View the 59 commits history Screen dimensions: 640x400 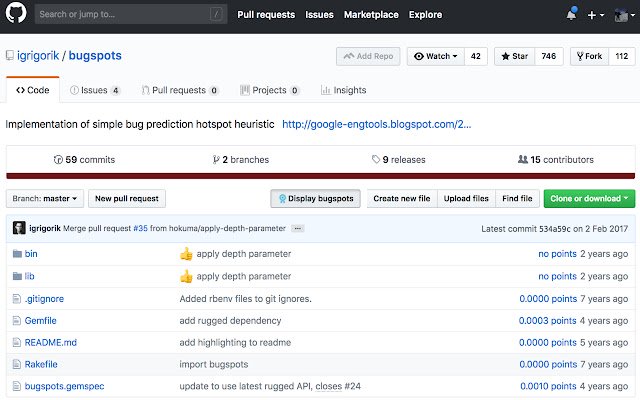click(84, 160)
